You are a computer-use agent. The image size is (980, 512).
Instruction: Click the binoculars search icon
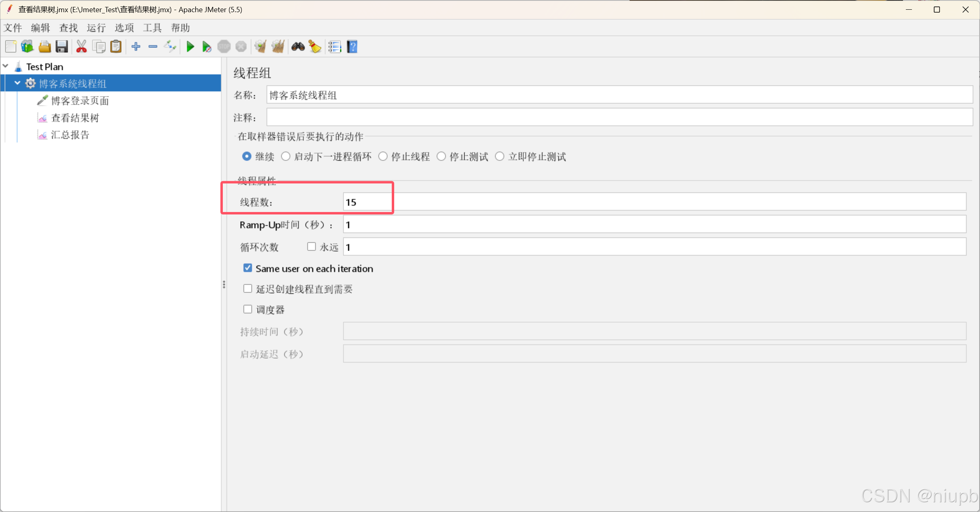298,47
